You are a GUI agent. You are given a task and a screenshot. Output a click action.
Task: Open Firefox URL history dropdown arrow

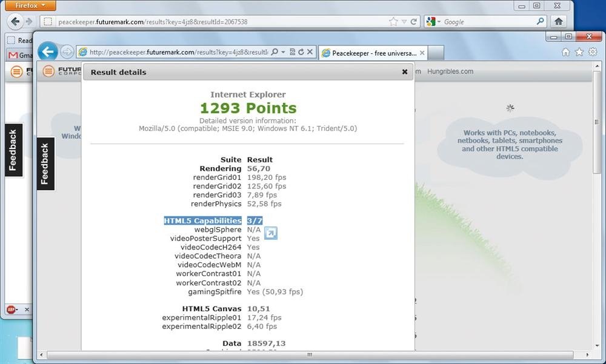pos(404,22)
